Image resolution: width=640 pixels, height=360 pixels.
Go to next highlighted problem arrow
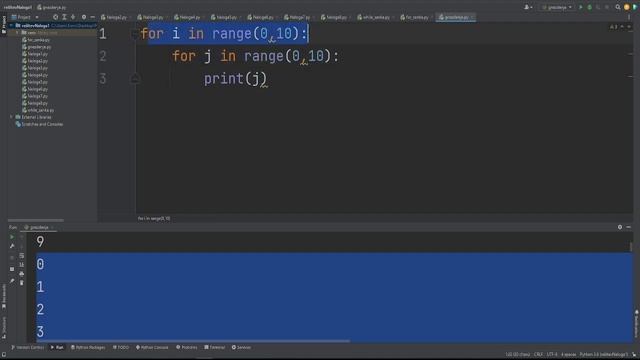click(x=629, y=27)
